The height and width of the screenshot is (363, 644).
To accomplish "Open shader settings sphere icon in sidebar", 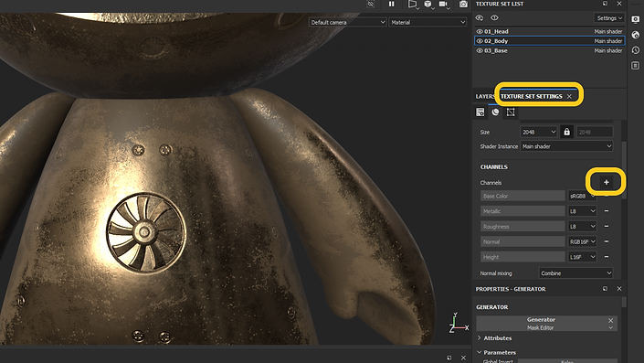I will (x=636, y=35).
